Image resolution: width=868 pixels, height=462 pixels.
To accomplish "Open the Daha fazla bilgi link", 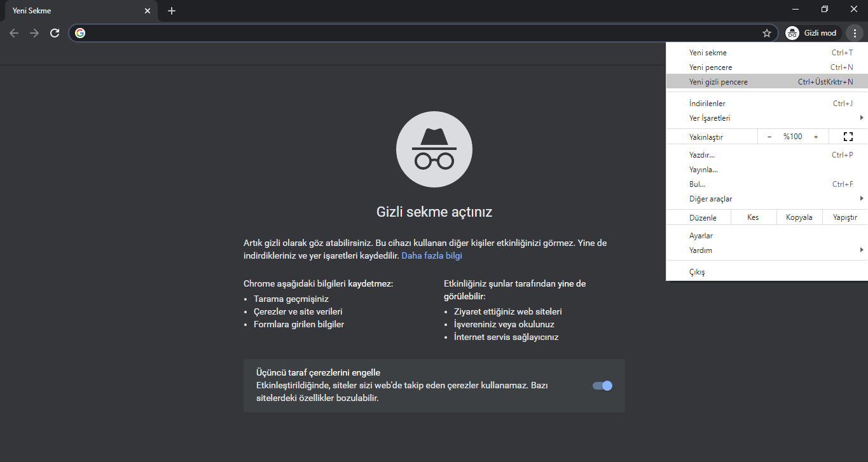I will click(x=431, y=255).
